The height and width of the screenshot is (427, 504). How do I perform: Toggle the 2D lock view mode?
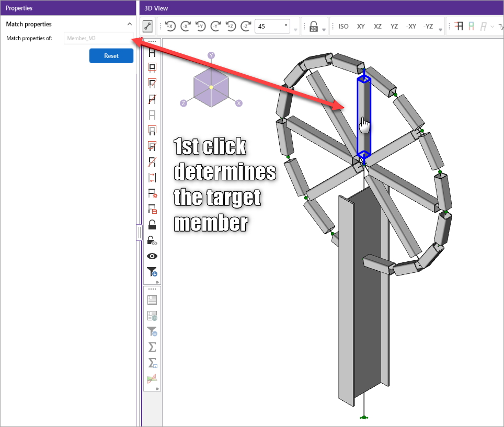[314, 27]
